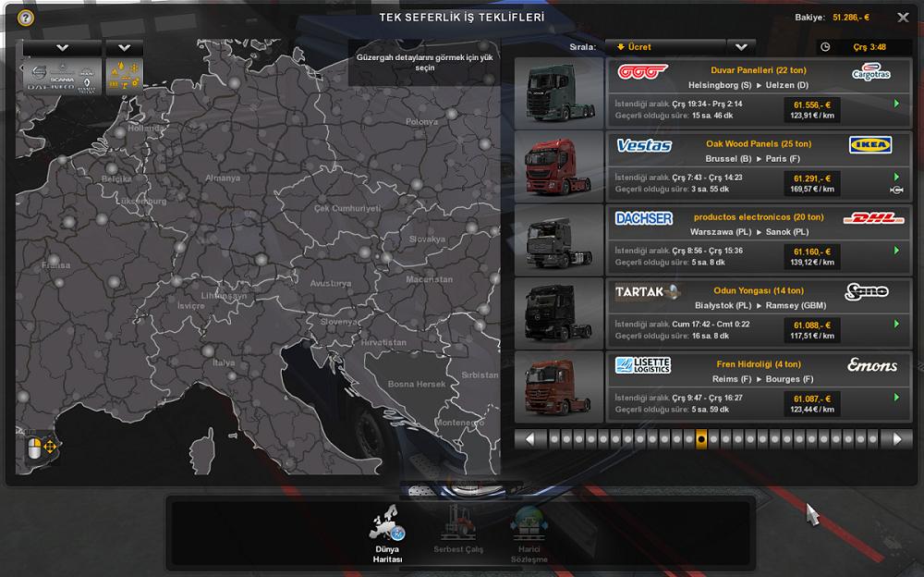Accept the Duvar Panelleri job green arrow
Screen dimensions: 924x577
[x=896, y=104]
